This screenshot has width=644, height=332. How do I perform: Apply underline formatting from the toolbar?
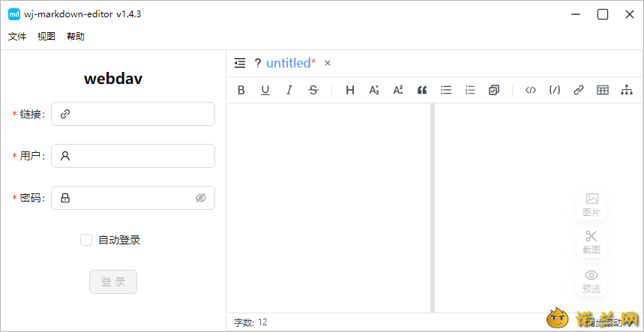pyautogui.click(x=265, y=90)
